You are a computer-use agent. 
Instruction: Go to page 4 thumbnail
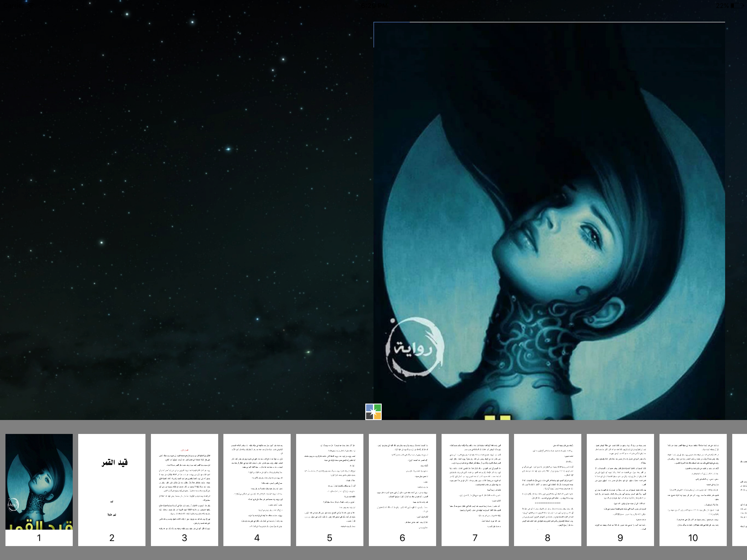pyautogui.click(x=257, y=490)
